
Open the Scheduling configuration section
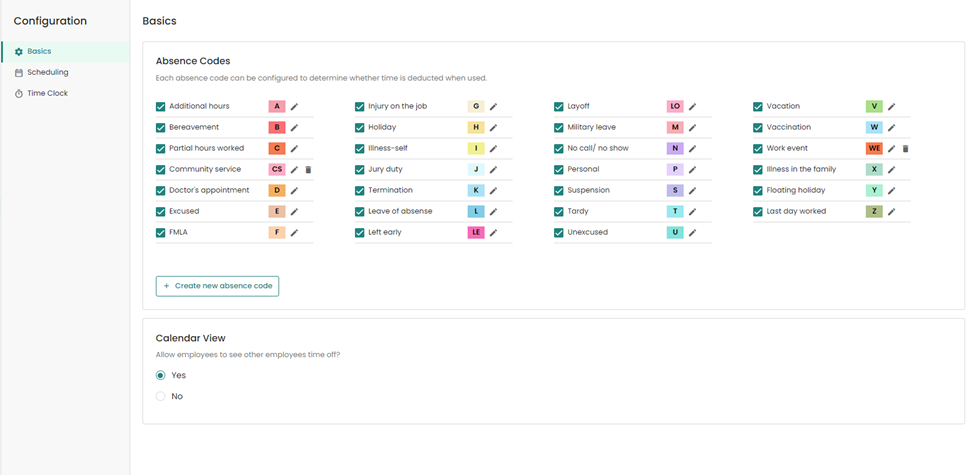(x=47, y=73)
